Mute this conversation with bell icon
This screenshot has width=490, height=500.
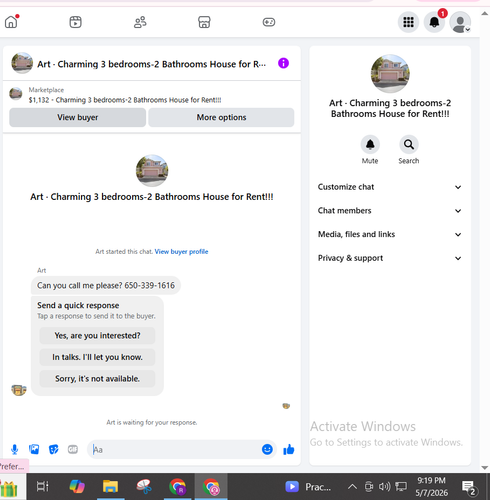[x=370, y=145]
